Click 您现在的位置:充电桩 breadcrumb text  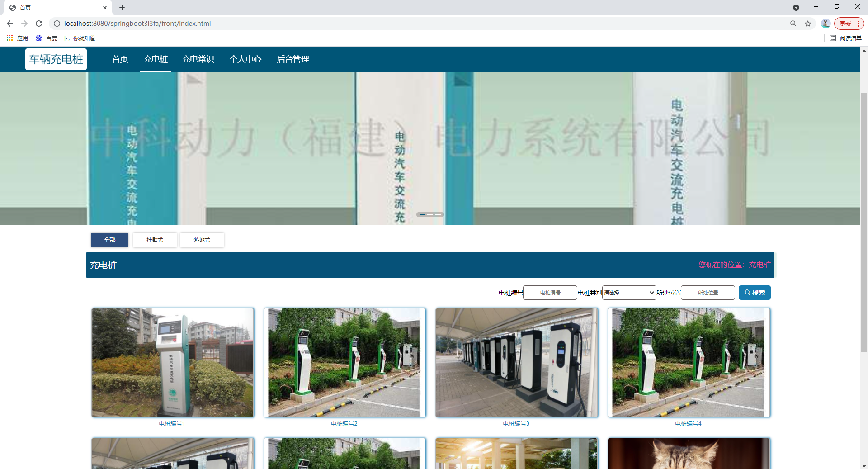click(x=734, y=265)
